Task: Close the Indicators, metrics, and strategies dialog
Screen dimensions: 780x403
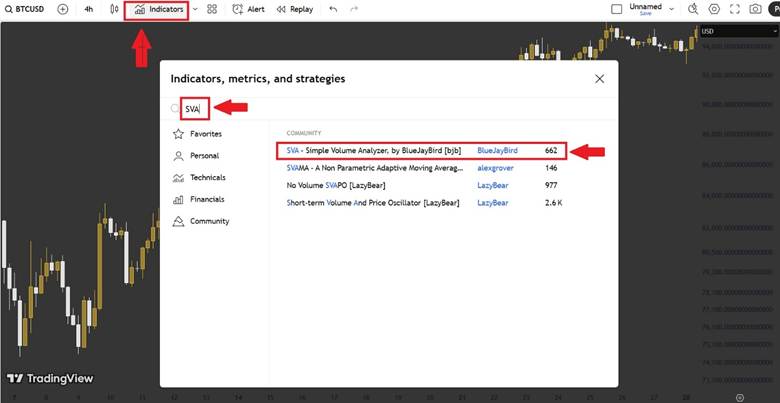Action: pos(599,79)
